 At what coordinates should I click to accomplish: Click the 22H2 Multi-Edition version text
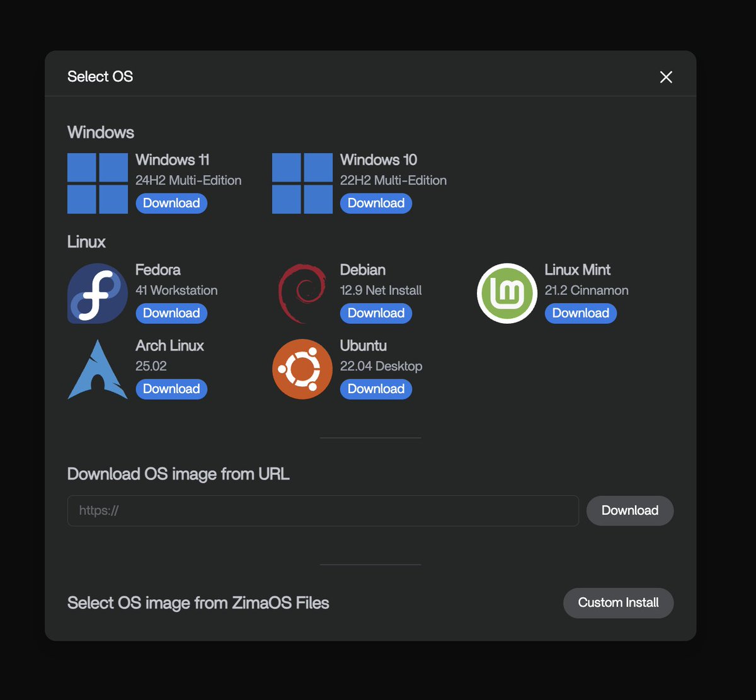coord(393,180)
